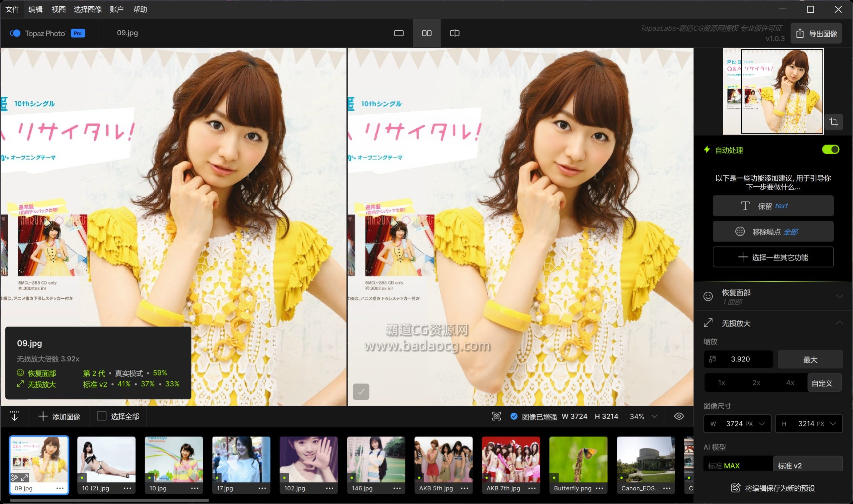Image resolution: width=853 pixels, height=504 pixels.
Task: Select split slider comparison view icon
Action: tap(454, 33)
